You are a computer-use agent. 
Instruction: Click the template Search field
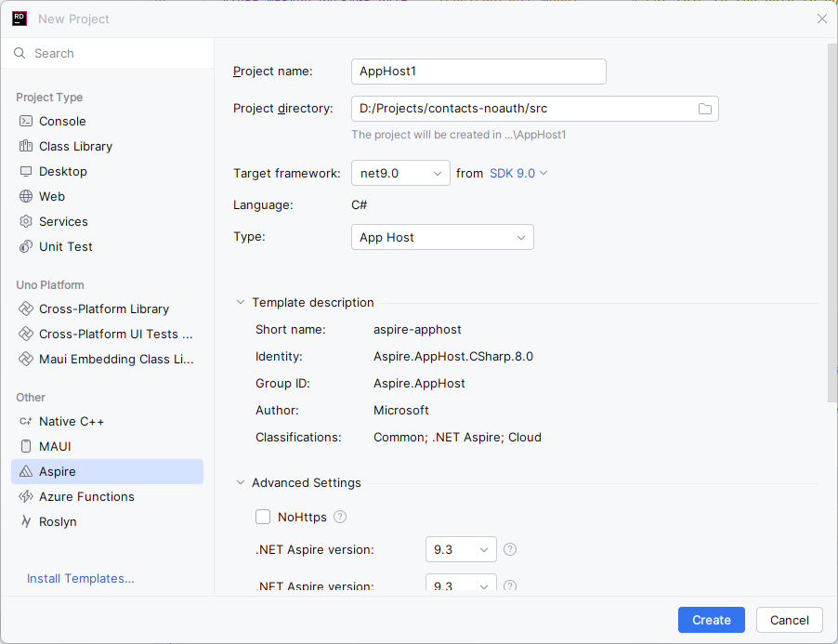tap(108, 53)
